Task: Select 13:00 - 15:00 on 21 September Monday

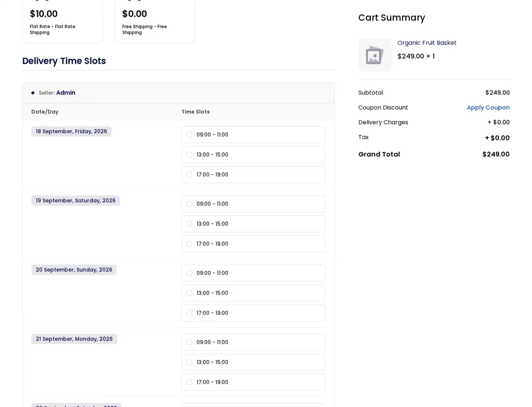Action: pyautogui.click(x=253, y=362)
